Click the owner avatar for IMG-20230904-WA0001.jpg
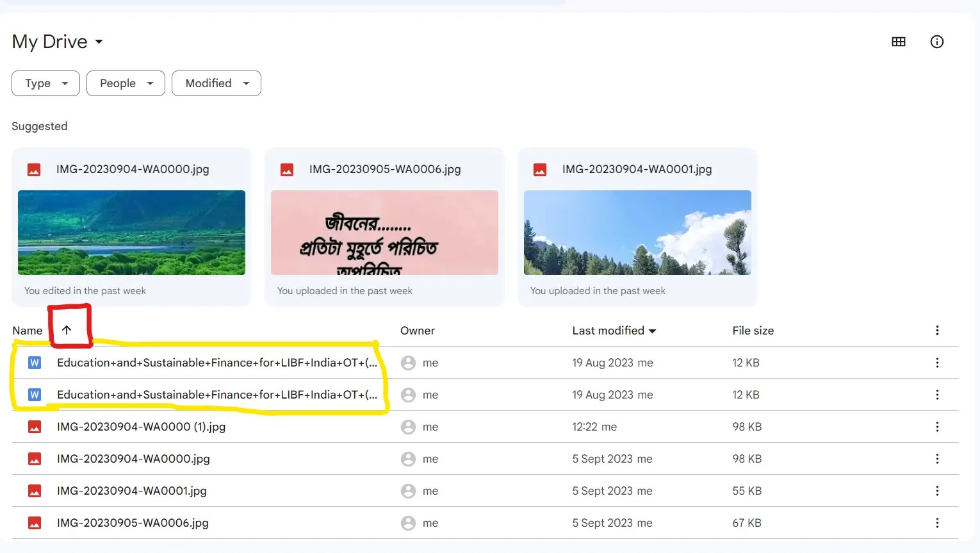Screen dimensions: 980x553 408,491
